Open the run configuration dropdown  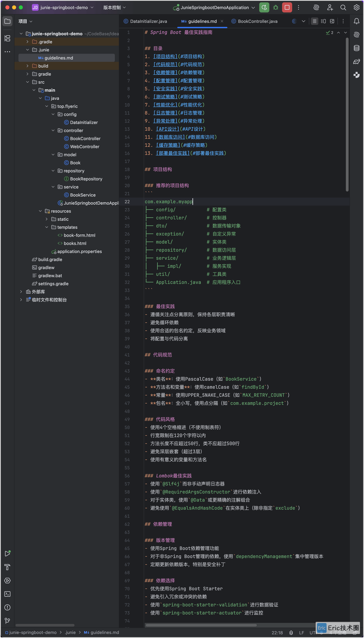[214, 8]
